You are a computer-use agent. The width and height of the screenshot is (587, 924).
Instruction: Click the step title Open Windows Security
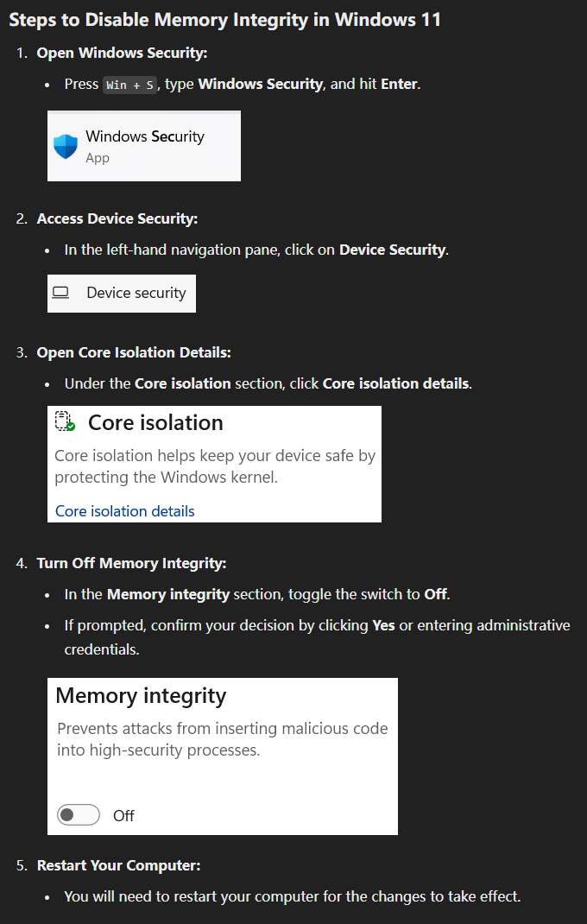click(x=122, y=53)
